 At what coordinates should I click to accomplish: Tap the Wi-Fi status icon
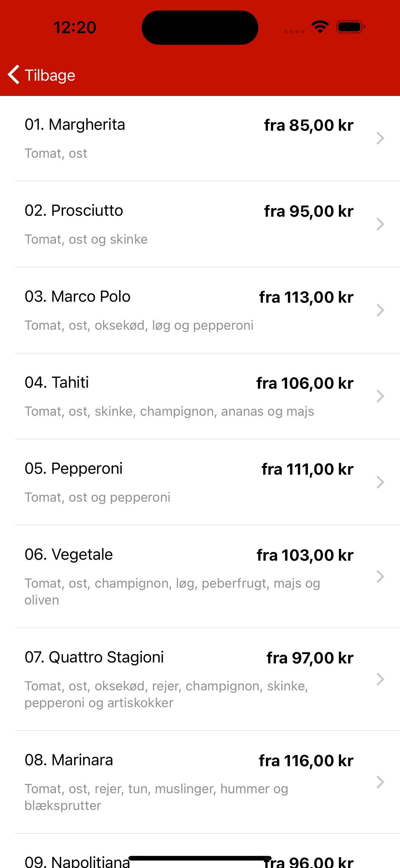click(320, 27)
